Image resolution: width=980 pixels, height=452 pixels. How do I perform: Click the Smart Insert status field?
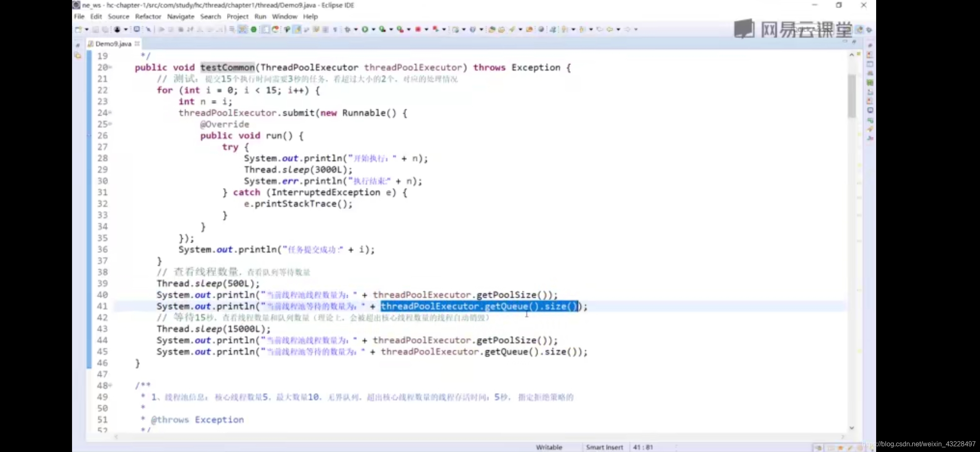click(604, 447)
